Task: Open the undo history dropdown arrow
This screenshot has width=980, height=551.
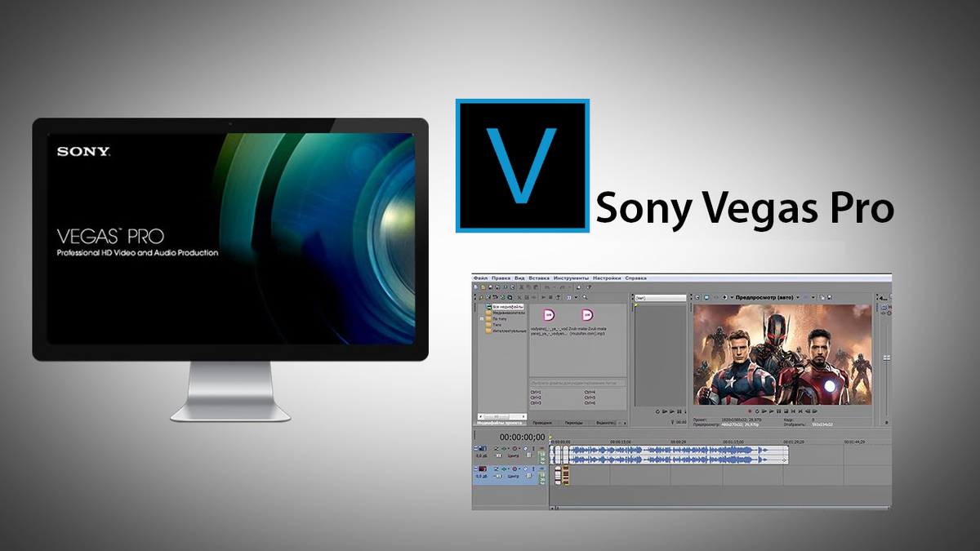Action: (554, 286)
